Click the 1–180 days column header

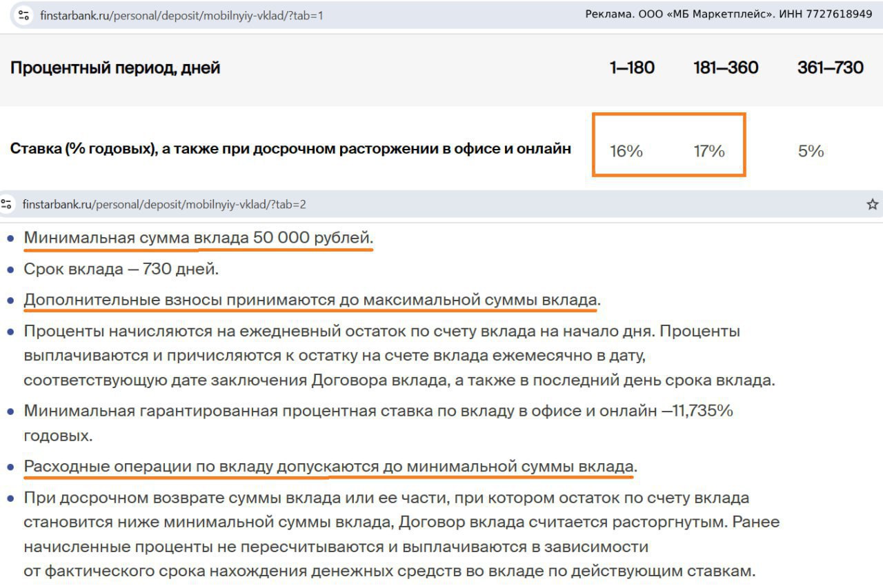click(632, 68)
